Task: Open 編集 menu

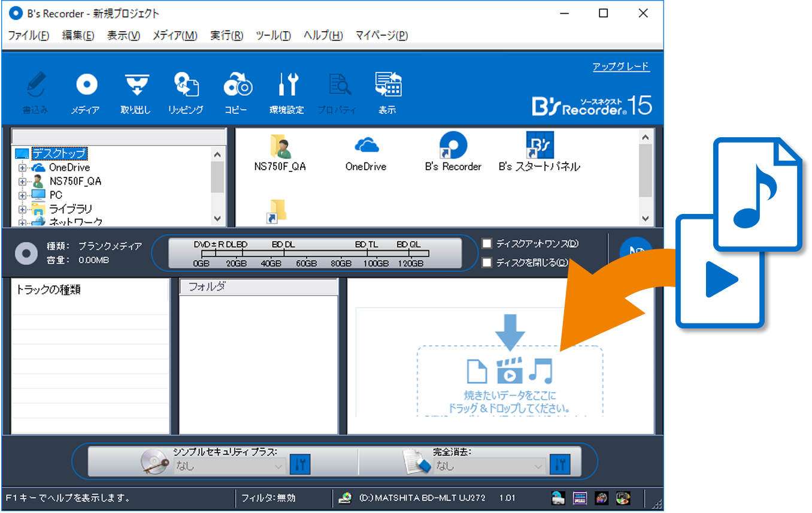Action: [78, 35]
